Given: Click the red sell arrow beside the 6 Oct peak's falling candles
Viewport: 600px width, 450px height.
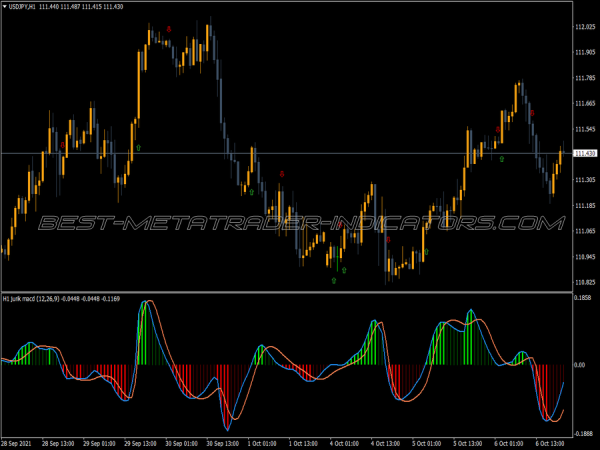Looking at the screenshot, I should pyautogui.click(x=532, y=113).
